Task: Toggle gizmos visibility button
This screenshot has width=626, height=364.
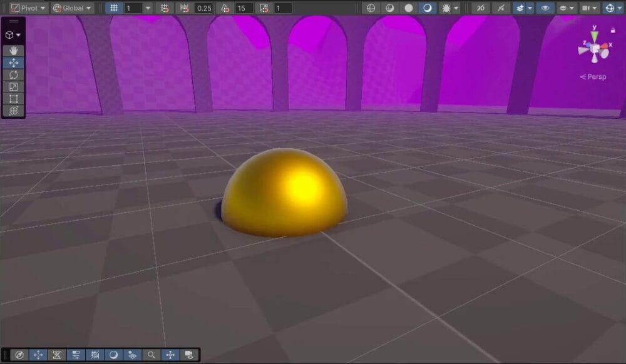Action: pyautogui.click(x=610, y=8)
